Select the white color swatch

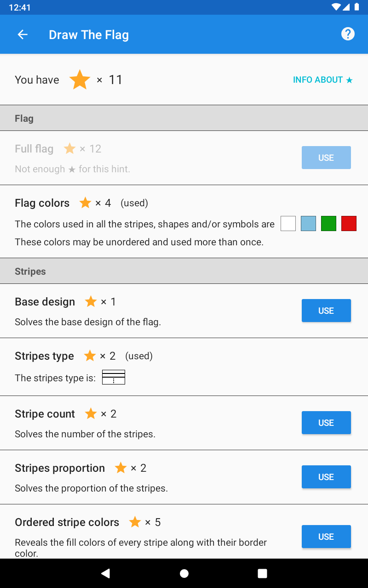288,224
